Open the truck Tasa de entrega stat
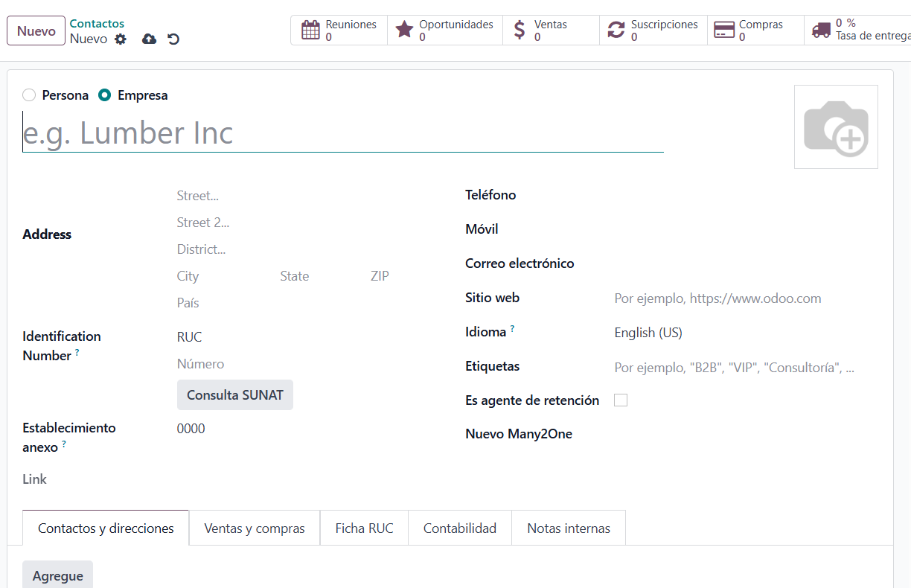Image resolution: width=911 pixels, height=588 pixels. coord(860,31)
